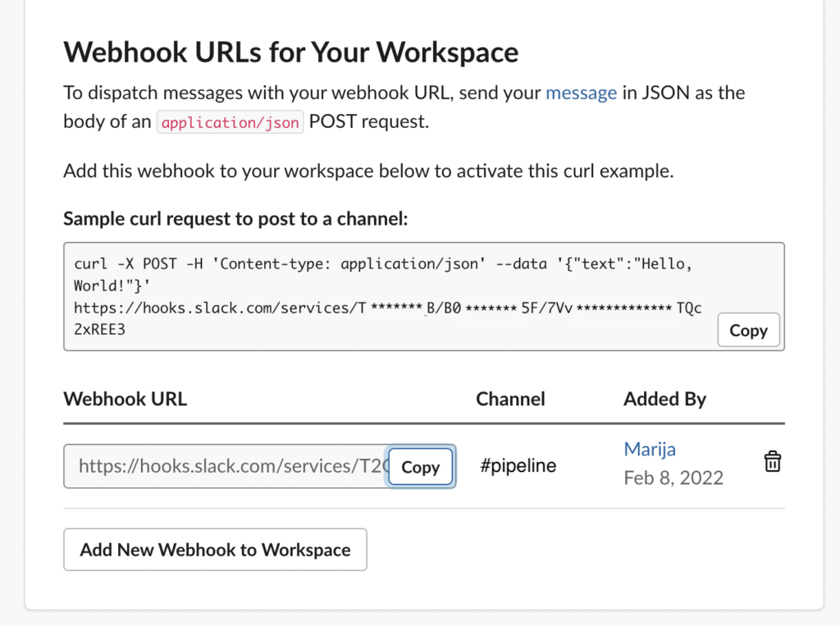Add New Webhook to Workspace

pos(216,550)
